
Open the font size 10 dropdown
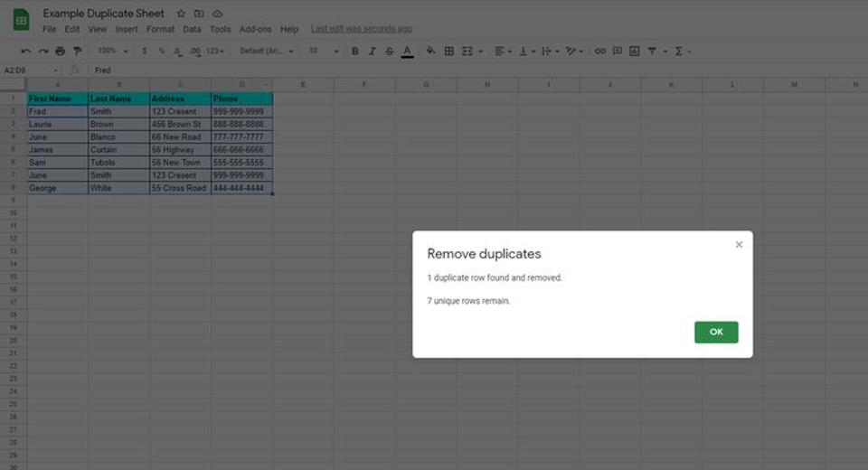coord(324,51)
